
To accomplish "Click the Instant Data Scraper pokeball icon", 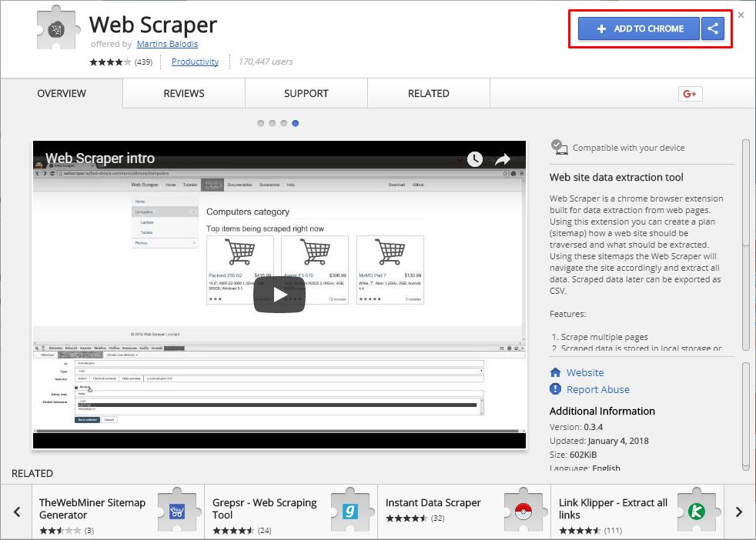I will [x=524, y=510].
